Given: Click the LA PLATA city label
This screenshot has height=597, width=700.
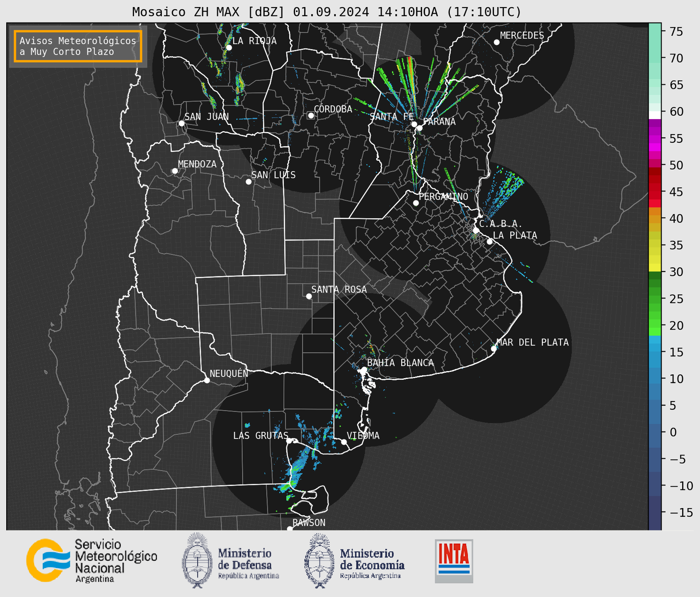Looking at the screenshot, I should pos(515,235).
